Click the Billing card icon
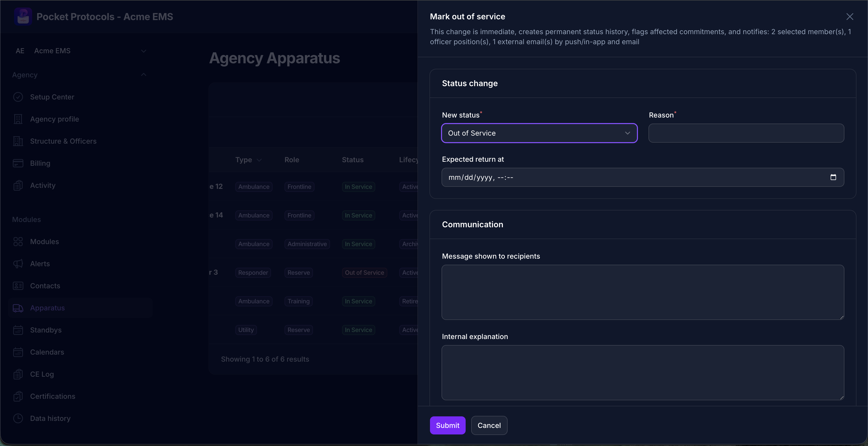This screenshot has width=868, height=446. (18, 163)
